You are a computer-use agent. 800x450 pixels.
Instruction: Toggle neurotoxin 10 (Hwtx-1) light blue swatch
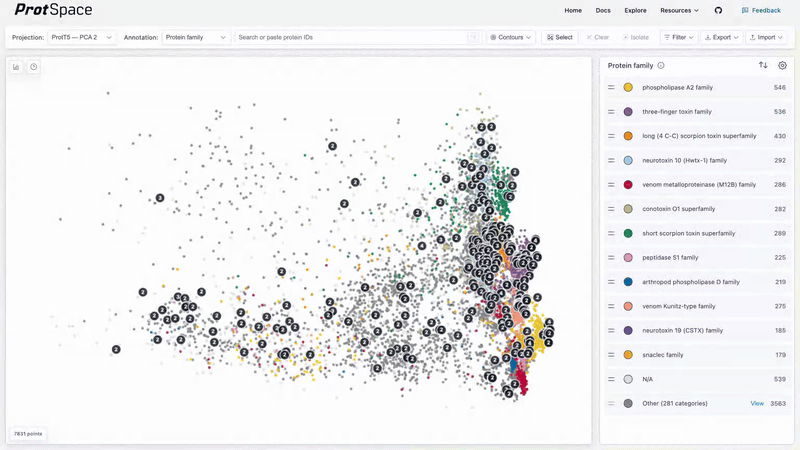point(628,160)
